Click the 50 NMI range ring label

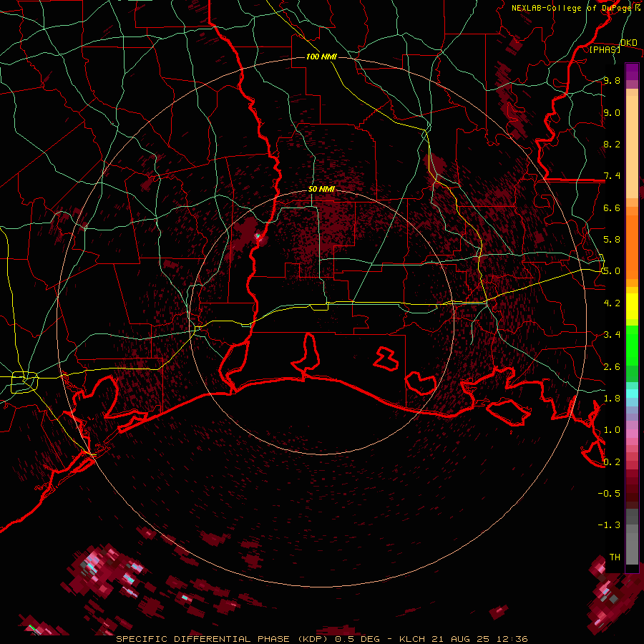pos(321,190)
